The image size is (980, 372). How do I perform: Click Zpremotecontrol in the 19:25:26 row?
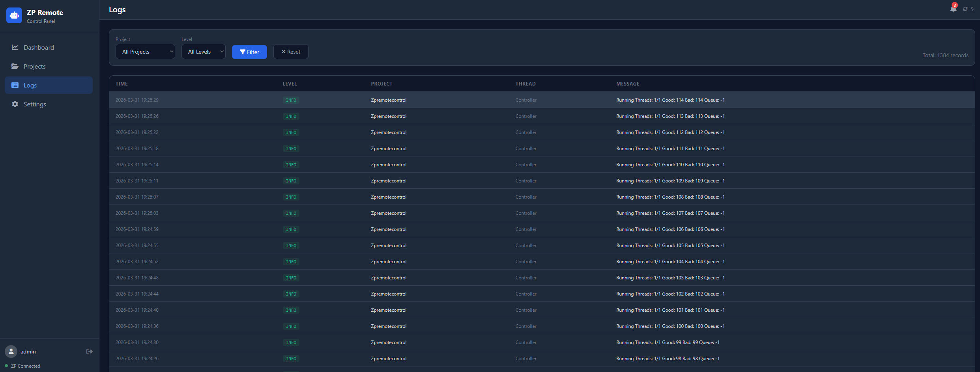(x=389, y=116)
